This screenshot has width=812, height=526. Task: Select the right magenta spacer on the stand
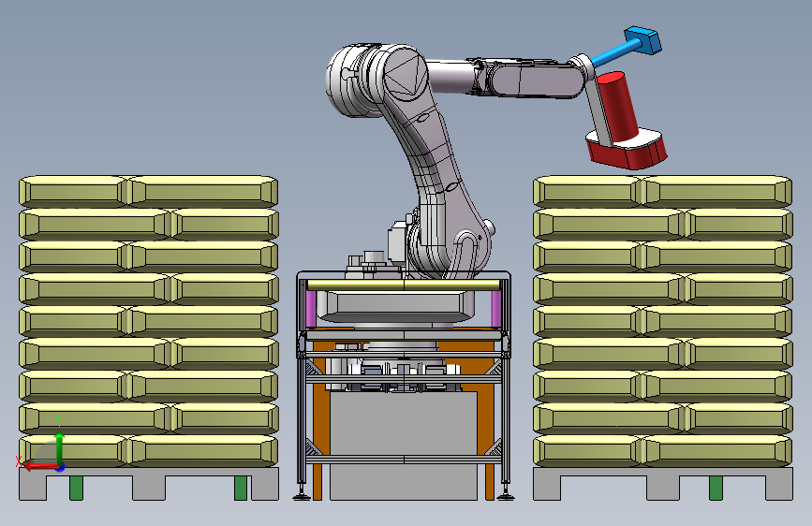(495, 309)
